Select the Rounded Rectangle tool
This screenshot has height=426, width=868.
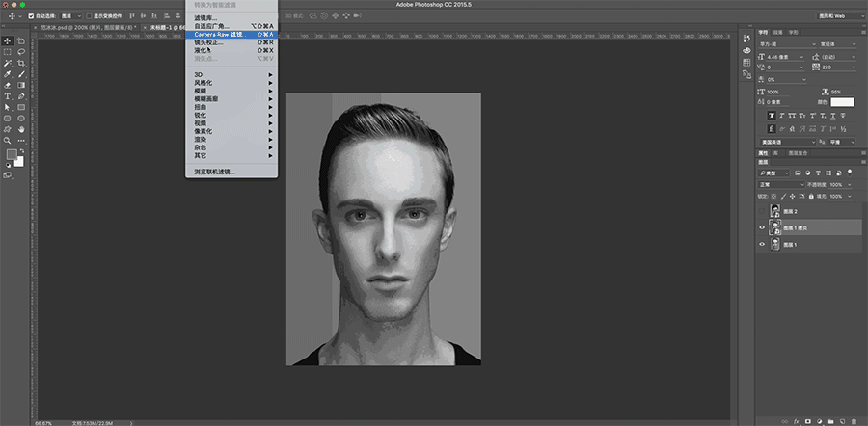coord(7,119)
